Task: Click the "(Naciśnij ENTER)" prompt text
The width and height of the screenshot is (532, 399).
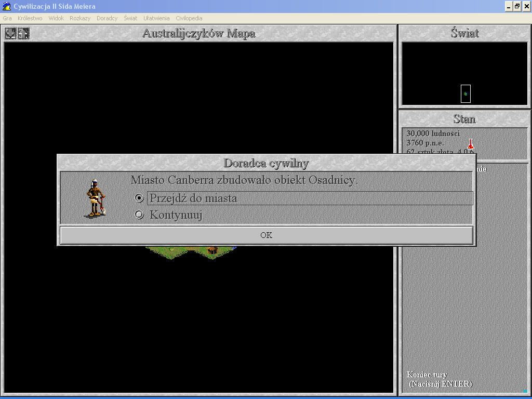Action: click(x=441, y=384)
